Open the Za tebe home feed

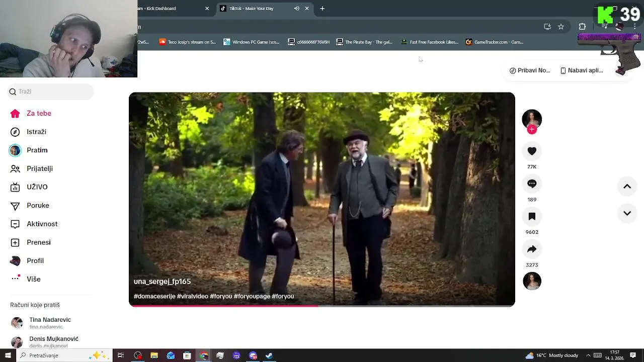[31, 113]
